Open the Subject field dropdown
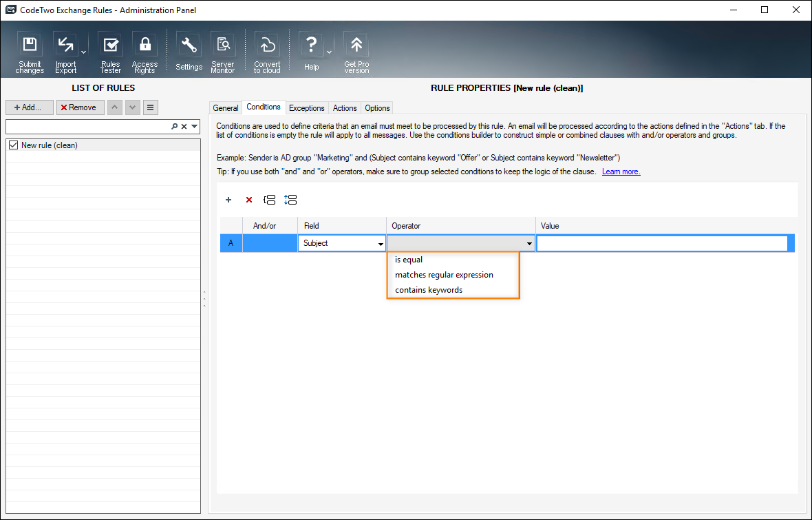The height and width of the screenshot is (520, 812). tap(381, 244)
